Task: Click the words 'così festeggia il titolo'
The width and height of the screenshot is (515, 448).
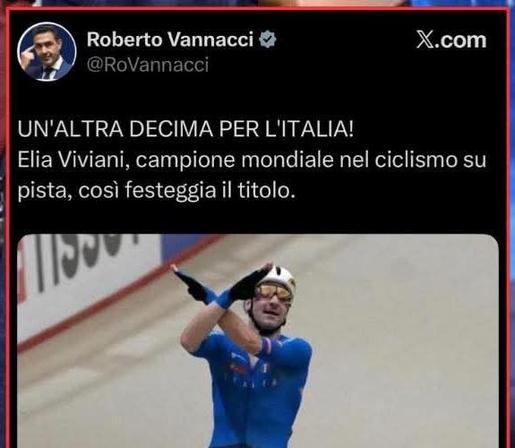Action: [x=186, y=190]
